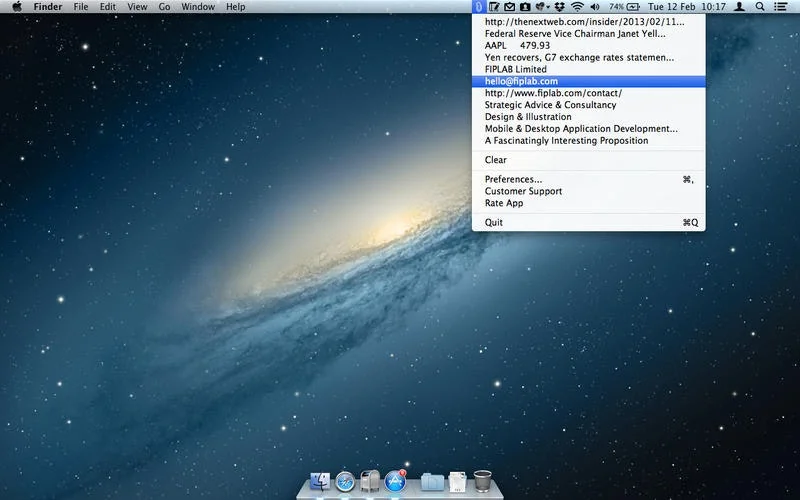
Task: Choose Clear to empty clipboard history
Action: click(496, 160)
